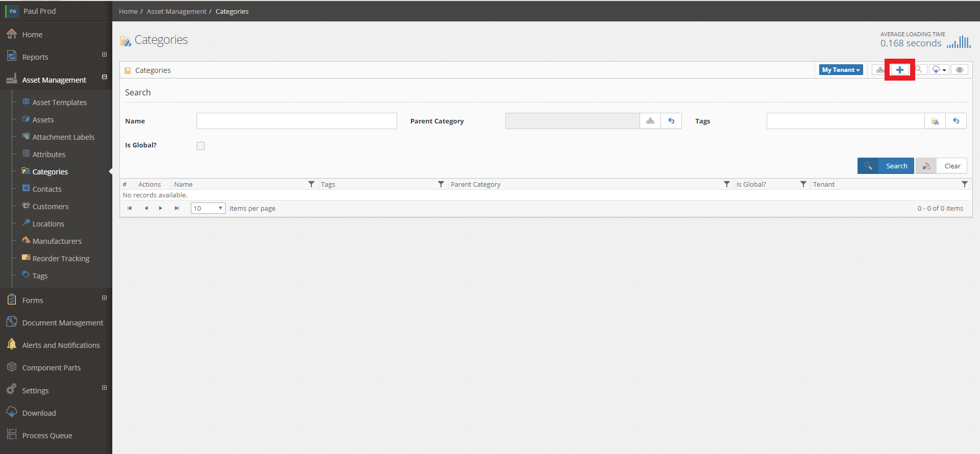Go to the last page
The width and height of the screenshot is (980, 454).
click(x=177, y=208)
